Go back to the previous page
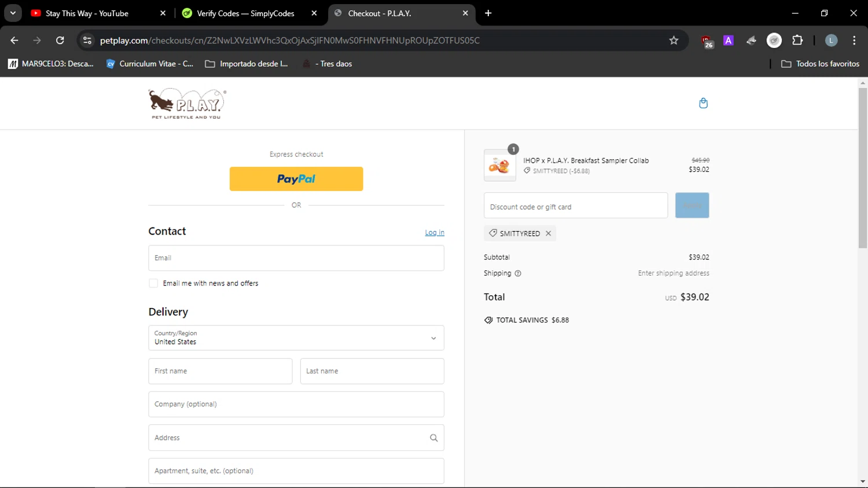868x488 pixels. 14,41
